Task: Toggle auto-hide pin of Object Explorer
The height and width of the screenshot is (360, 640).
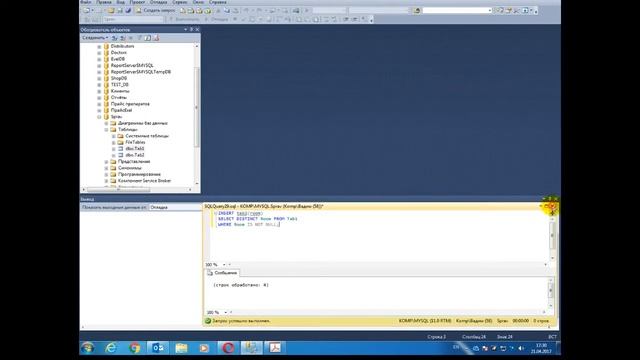Action: click(x=191, y=29)
